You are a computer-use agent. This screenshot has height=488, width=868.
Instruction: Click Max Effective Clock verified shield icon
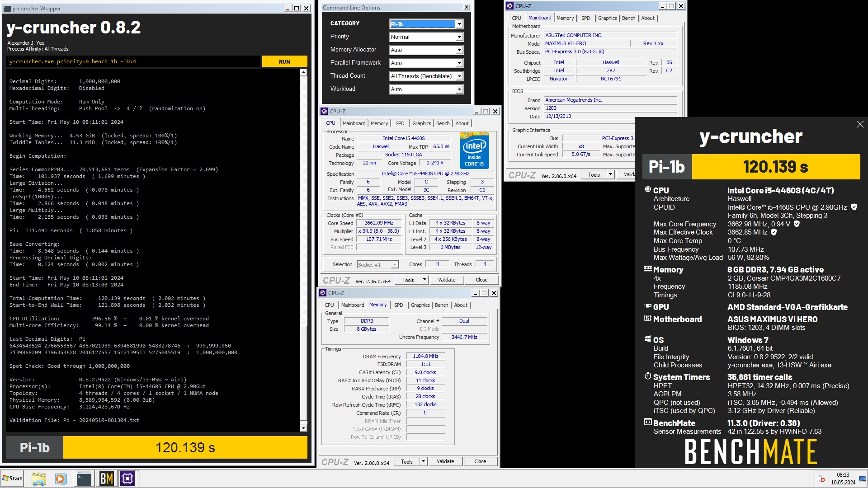coord(774,232)
